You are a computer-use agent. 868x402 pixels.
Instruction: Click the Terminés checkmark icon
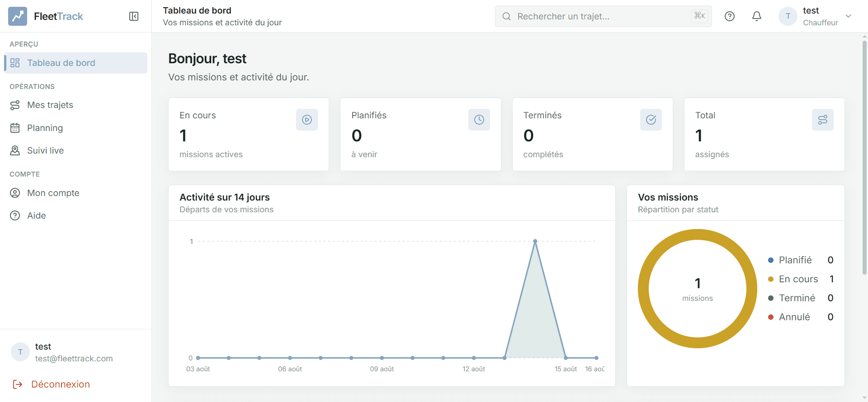[651, 120]
